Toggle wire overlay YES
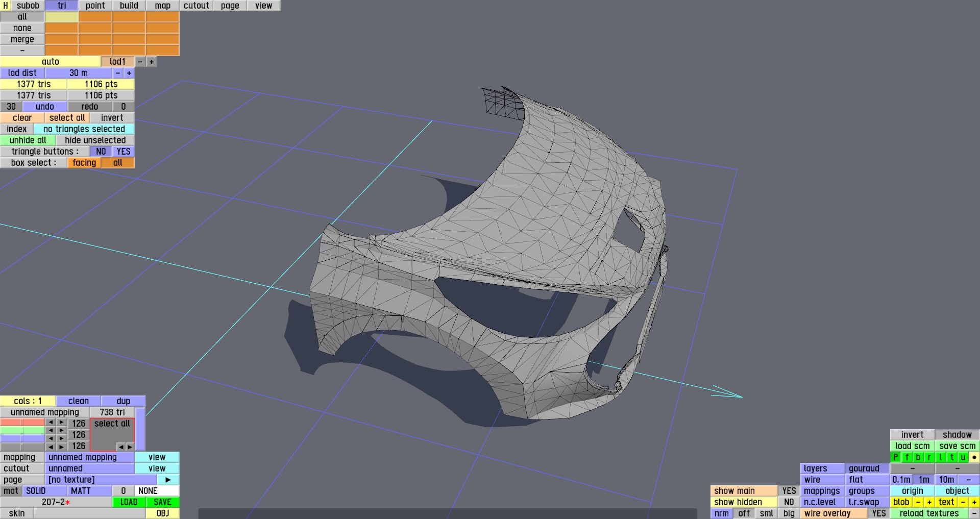 pyautogui.click(x=879, y=513)
